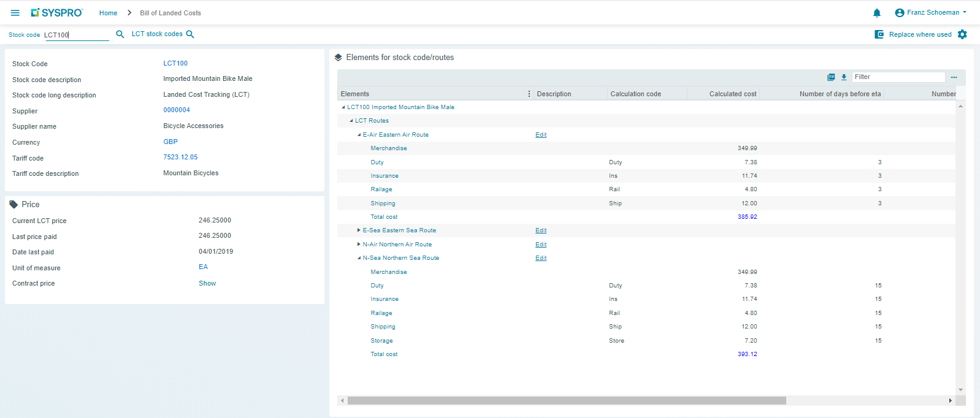Click the download icon in grid toolbar
Screen dimensions: 980x418
[x=844, y=77]
